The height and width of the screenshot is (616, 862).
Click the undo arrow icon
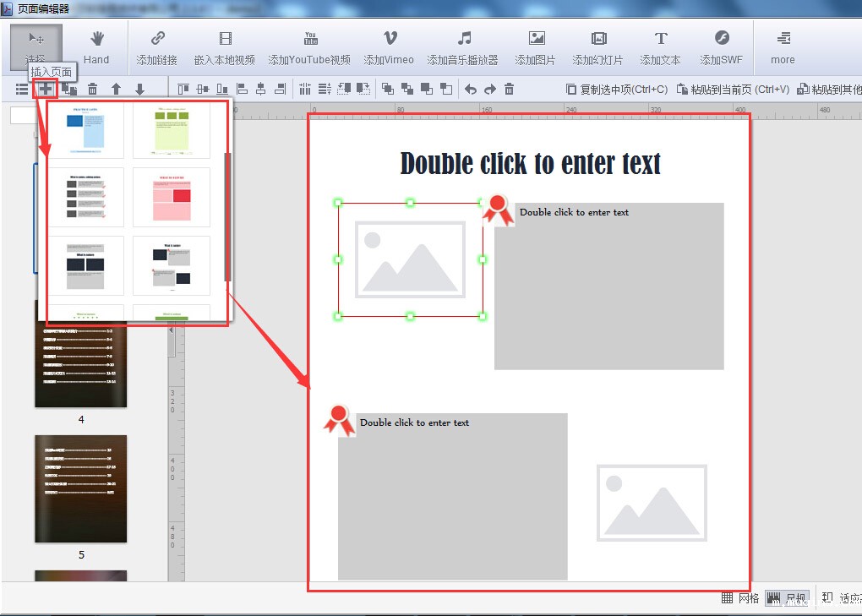click(471, 89)
